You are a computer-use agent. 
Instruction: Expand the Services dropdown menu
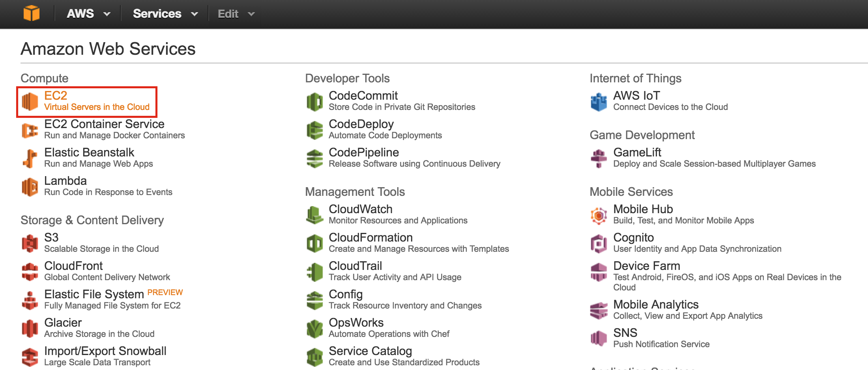tap(165, 14)
